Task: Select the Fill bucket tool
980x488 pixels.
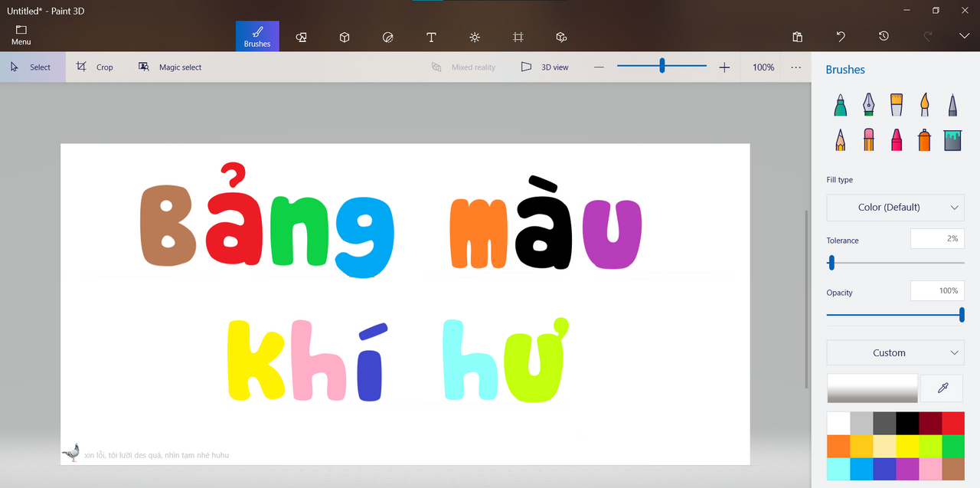Action: coord(952,139)
